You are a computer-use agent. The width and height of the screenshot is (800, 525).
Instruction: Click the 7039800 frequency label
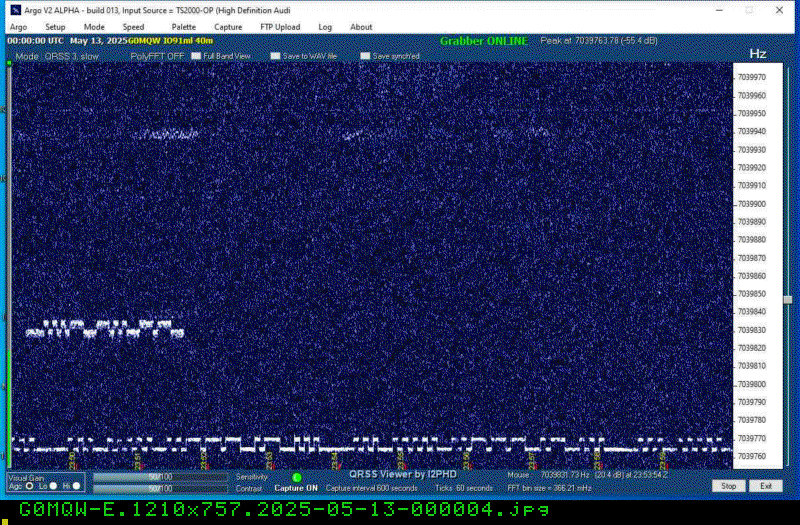[752, 385]
